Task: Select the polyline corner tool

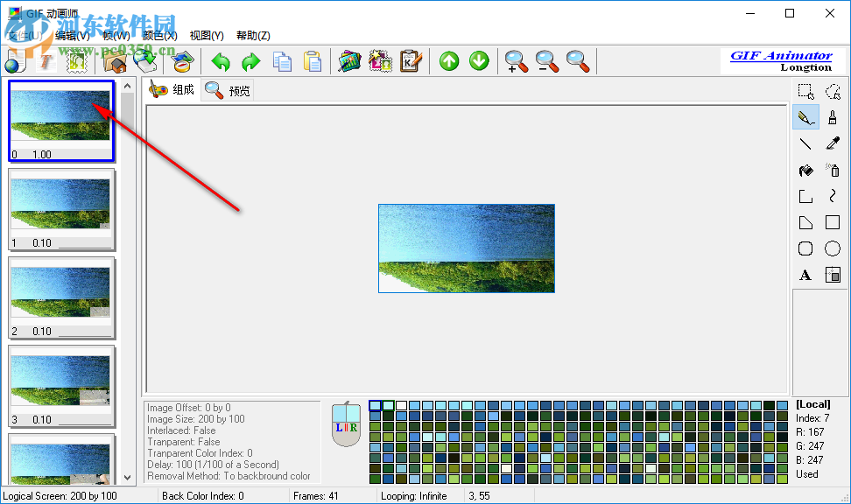Action: tap(805, 196)
